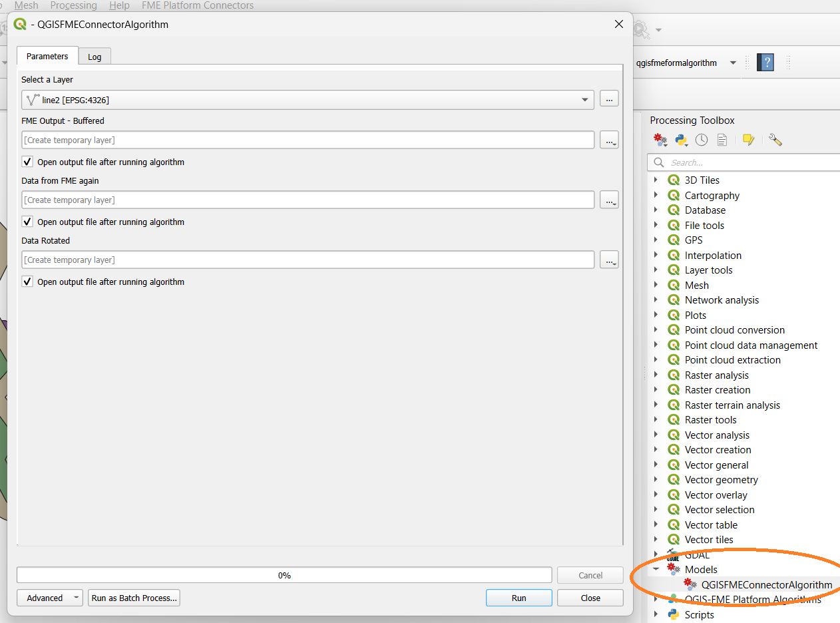Click the Cartography group icon
This screenshot has height=623, width=840.
pos(674,196)
